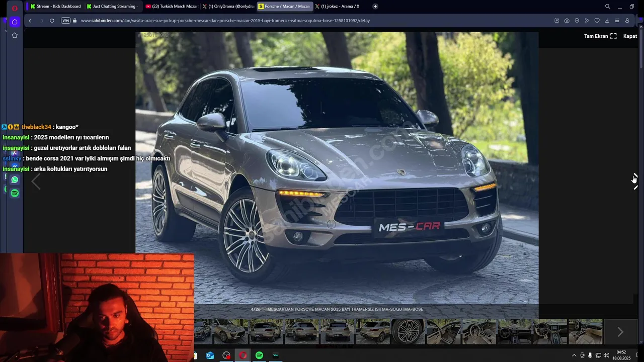Screen dimensions: 644x362
Task: Close the gallery with Kapat
Action: coord(630,36)
